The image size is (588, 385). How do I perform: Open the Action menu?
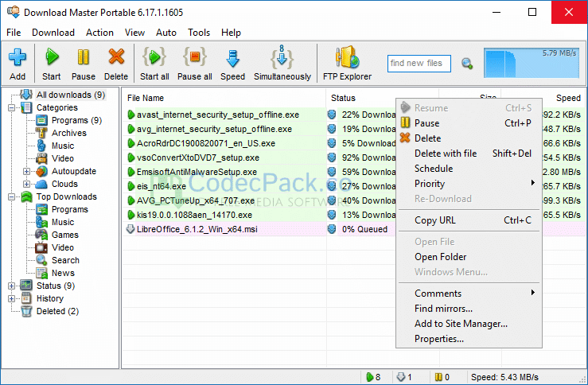99,33
